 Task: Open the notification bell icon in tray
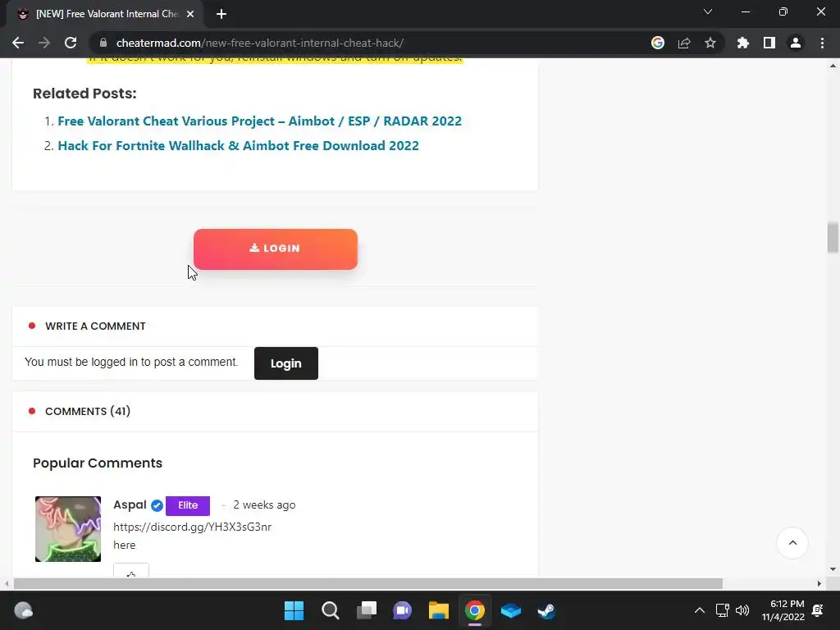click(x=818, y=610)
